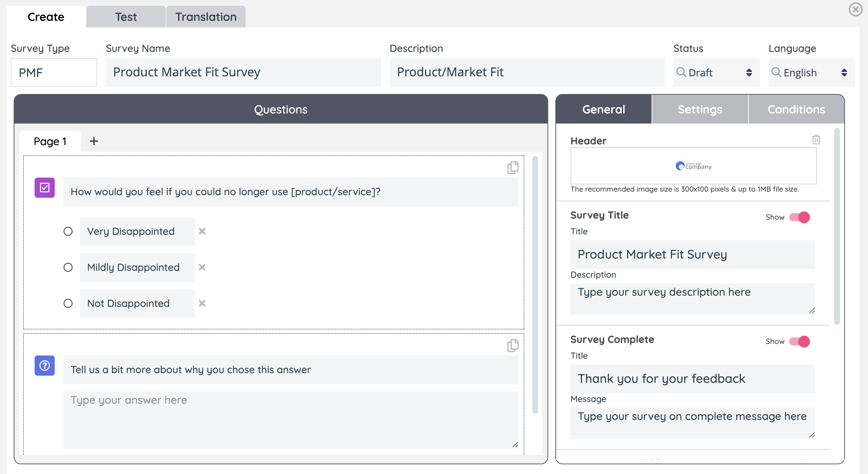Open the Translation tab
Image resolution: width=868 pixels, height=474 pixels.
(206, 17)
